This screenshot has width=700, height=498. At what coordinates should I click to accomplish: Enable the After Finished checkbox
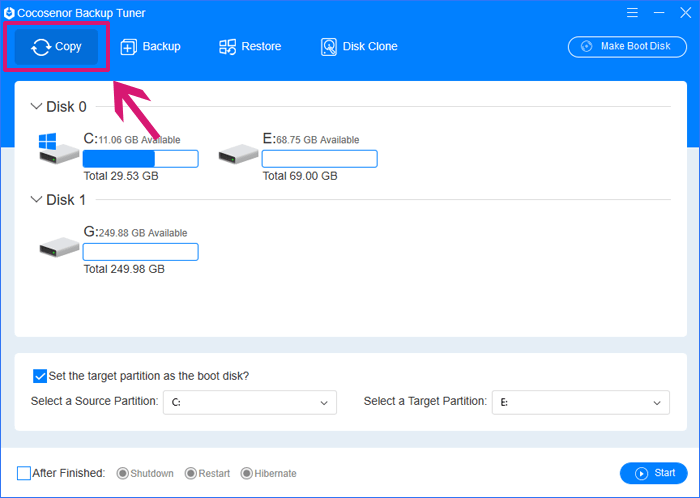[24, 473]
